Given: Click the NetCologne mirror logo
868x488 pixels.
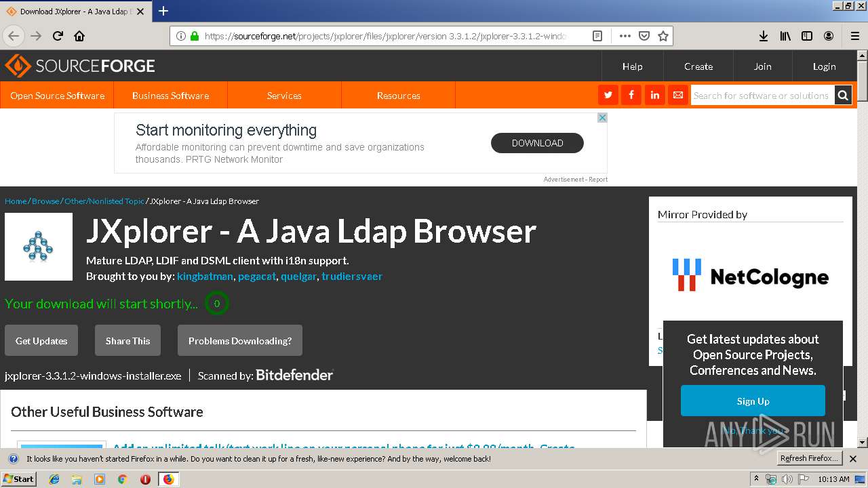Looking at the screenshot, I should (750, 275).
